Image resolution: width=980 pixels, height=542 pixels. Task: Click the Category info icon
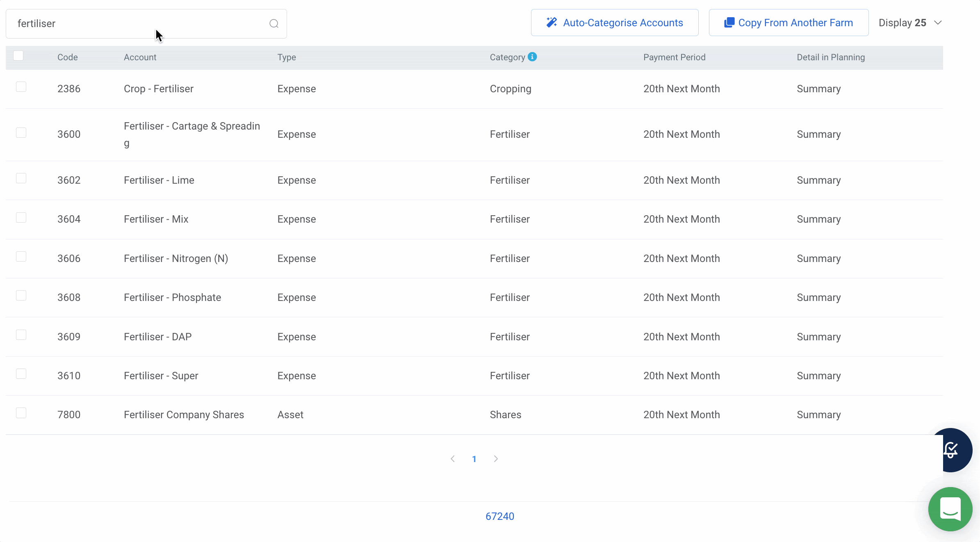tap(532, 57)
